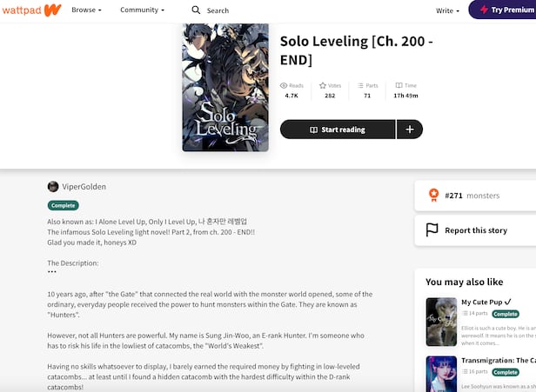Click the Votes star icon
Viewport: 536px width, 392px height.
point(323,85)
